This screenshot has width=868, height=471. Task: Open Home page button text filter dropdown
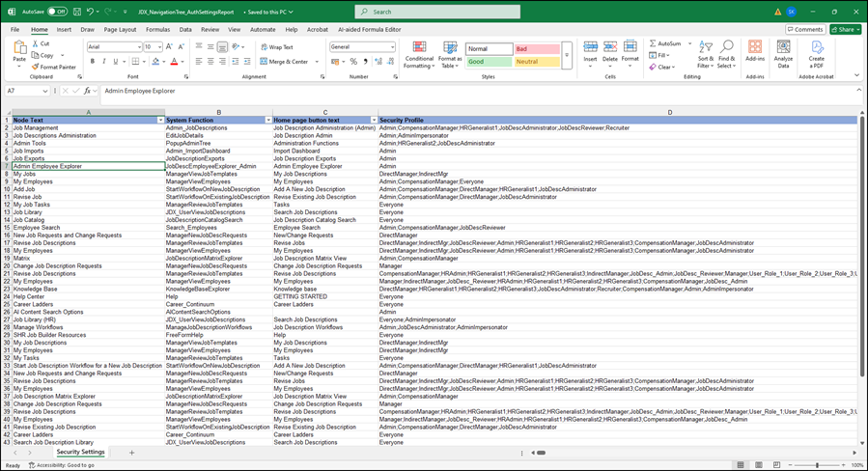pos(374,120)
